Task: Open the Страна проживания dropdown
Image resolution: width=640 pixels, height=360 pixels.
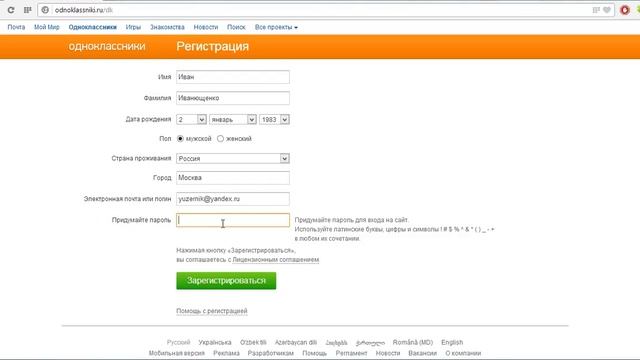Action: 233,158
